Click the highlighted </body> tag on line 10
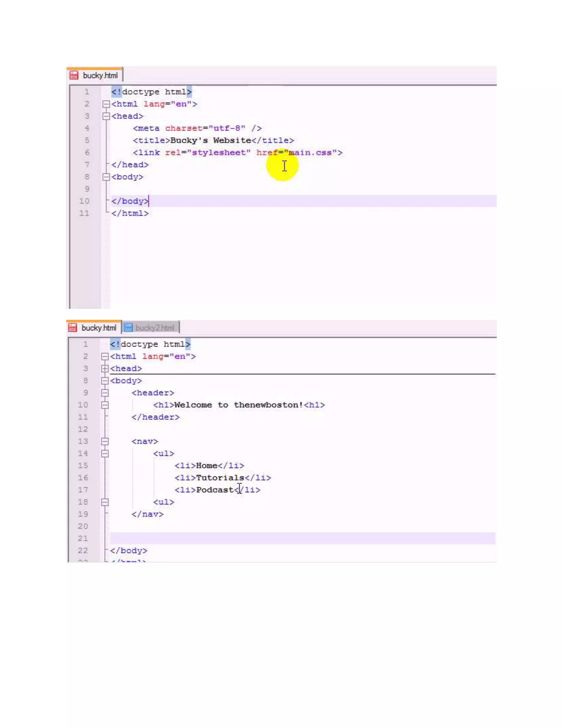The image size is (563, 728). pyautogui.click(x=130, y=201)
